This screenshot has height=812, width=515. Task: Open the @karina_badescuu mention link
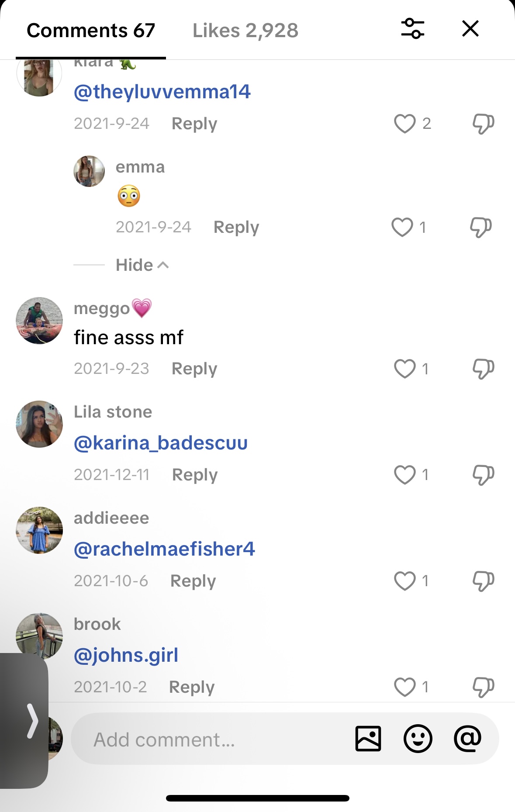(161, 443)
